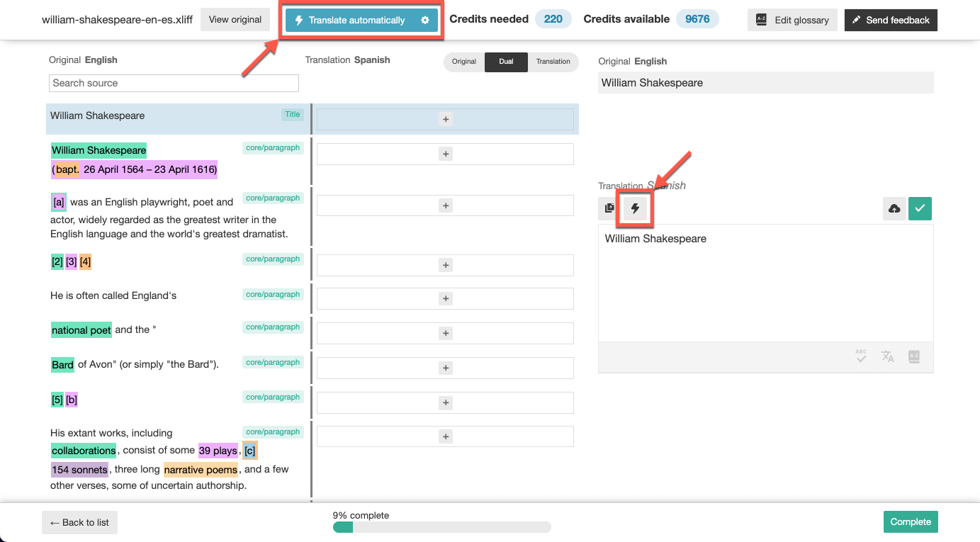Click the cloud upload save icon
The width and height of the screenshot is (980, 542).
[894, 208]
